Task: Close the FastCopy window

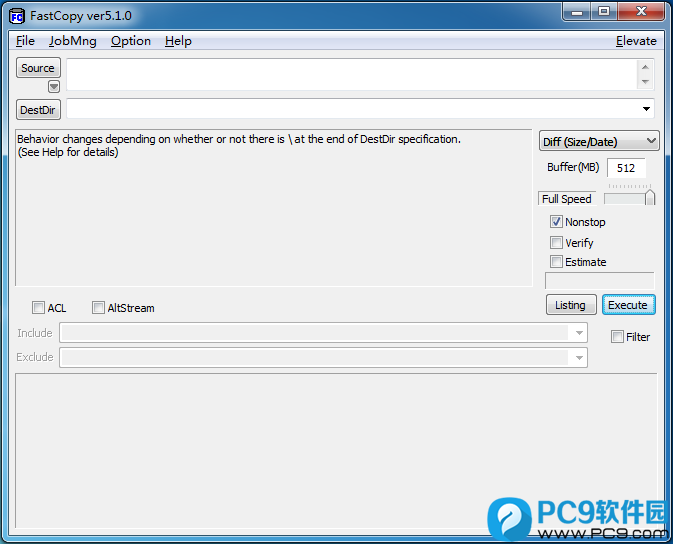Action: pos(641,12)
